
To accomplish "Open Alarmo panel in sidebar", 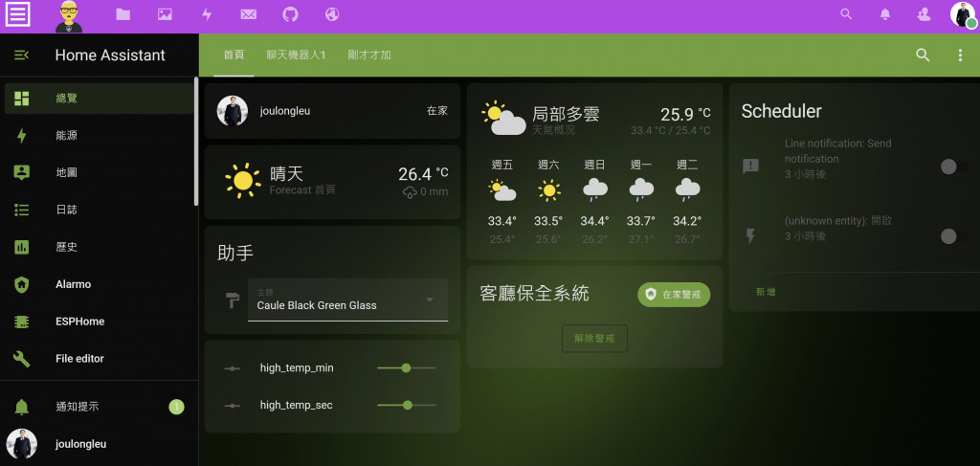I will click(100, 284).
